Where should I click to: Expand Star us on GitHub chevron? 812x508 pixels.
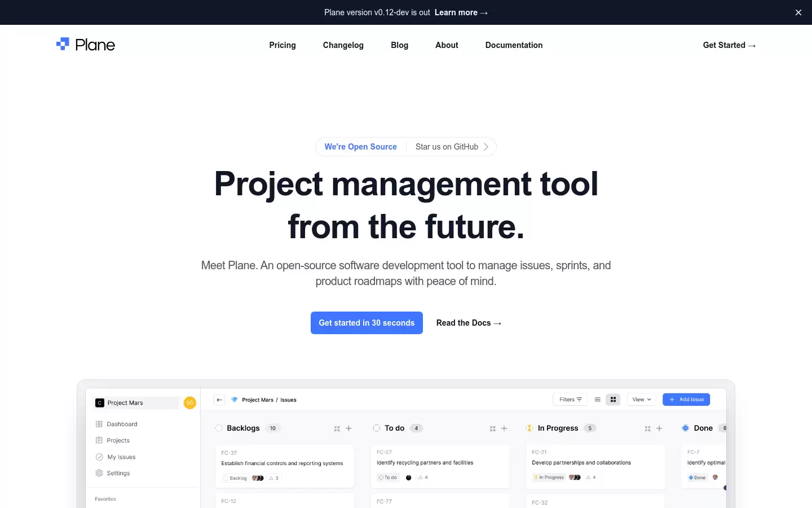click(486, 147)
